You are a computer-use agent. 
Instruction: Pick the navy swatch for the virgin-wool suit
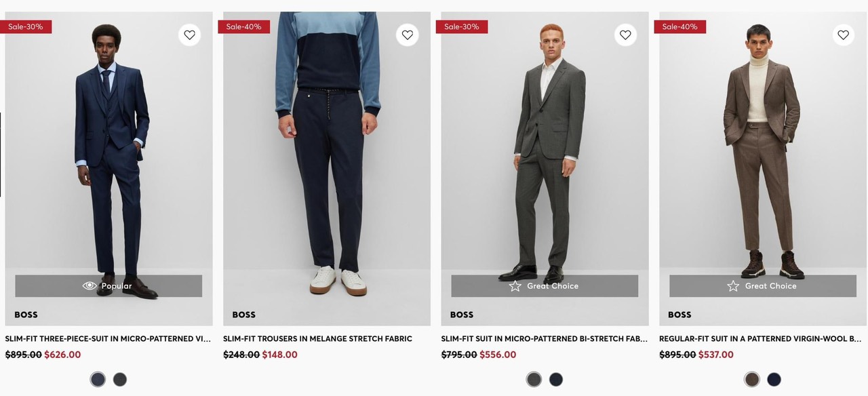(774, 380)
